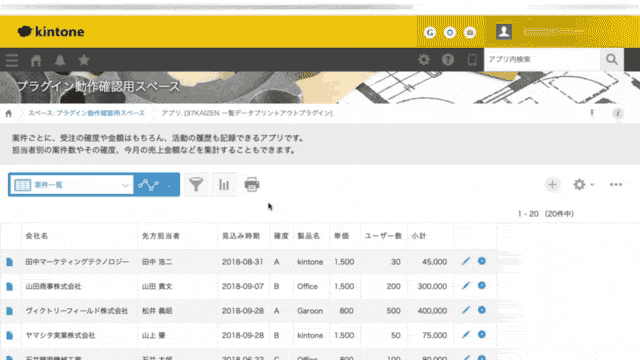Click the blue circle icon in yellow header
The image size is (640, 360).
coord(450,32)
